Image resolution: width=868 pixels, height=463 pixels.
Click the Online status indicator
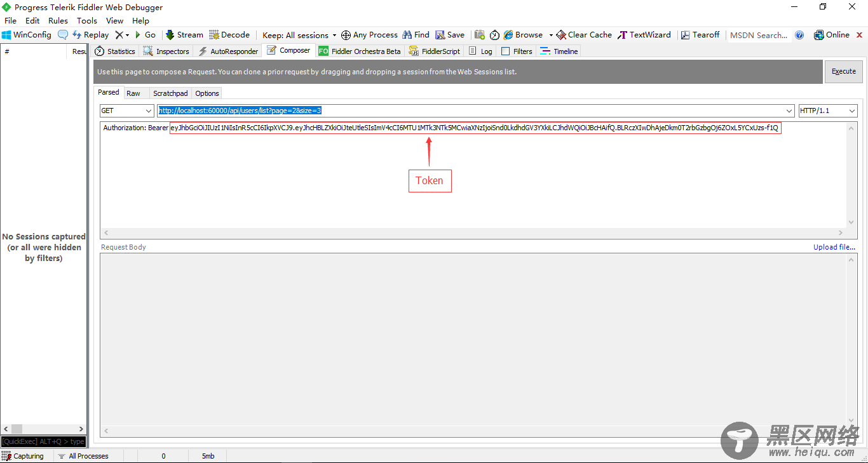tap(832, 35)
